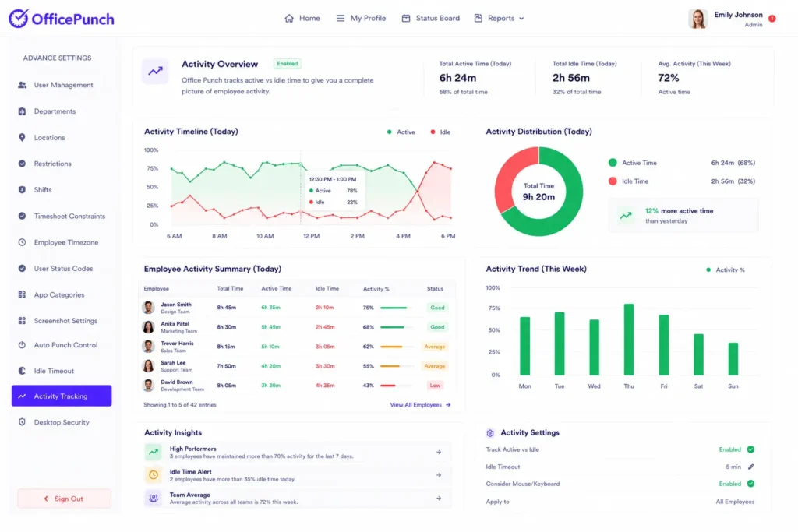The height and width of the screenshot is (532, 798).
Task: Click the All Employees Apply to value
Action: [x=735, y=502]
